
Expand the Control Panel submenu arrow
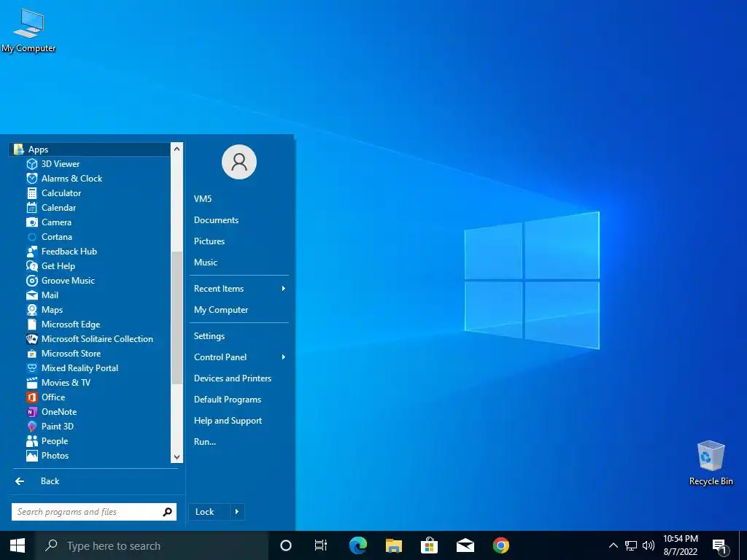click(284, 357)
